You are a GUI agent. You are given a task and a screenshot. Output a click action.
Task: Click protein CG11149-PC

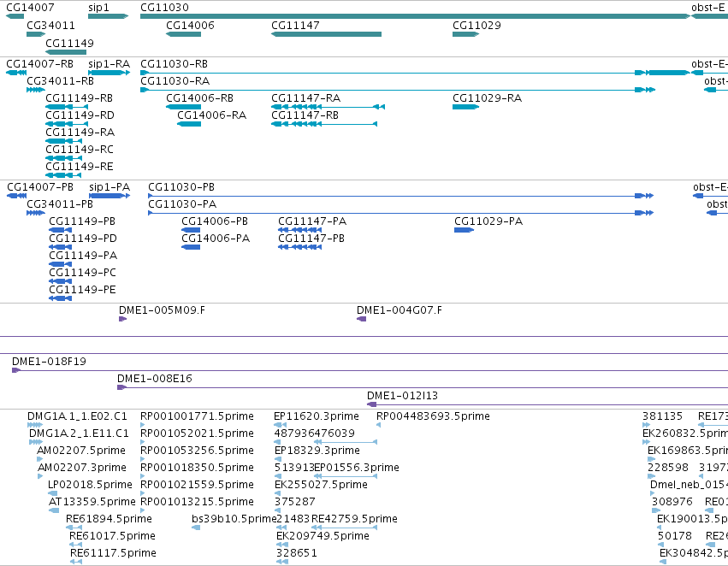click(x=83, y=274)
